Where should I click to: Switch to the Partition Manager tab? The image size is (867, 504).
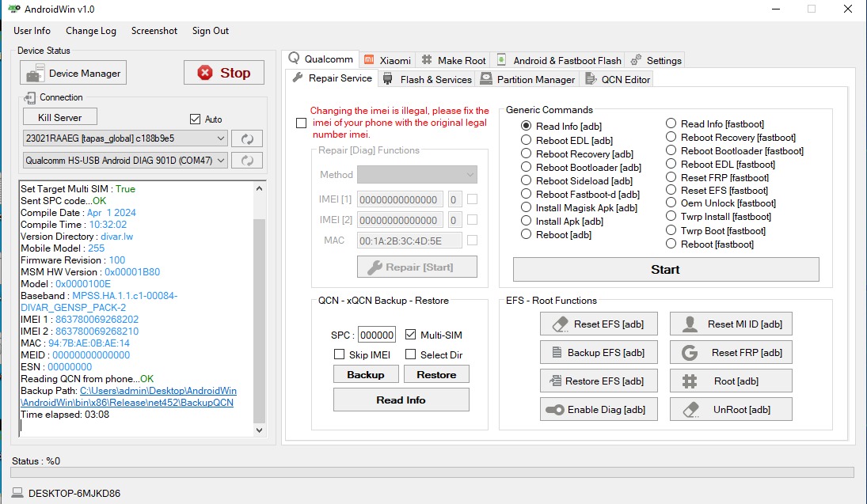(527, 80)
